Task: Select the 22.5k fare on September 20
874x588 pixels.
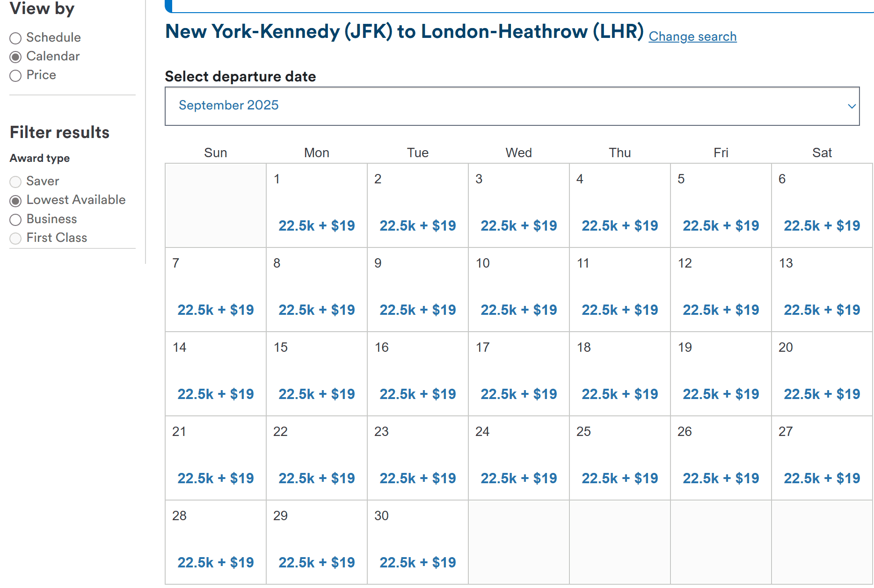Action: tap(822, 394)
